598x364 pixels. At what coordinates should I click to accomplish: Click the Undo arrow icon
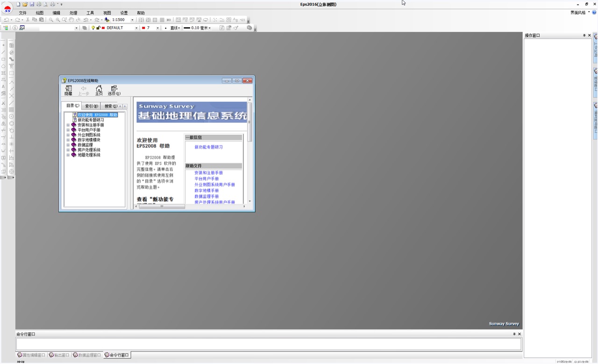pos(7,20)
